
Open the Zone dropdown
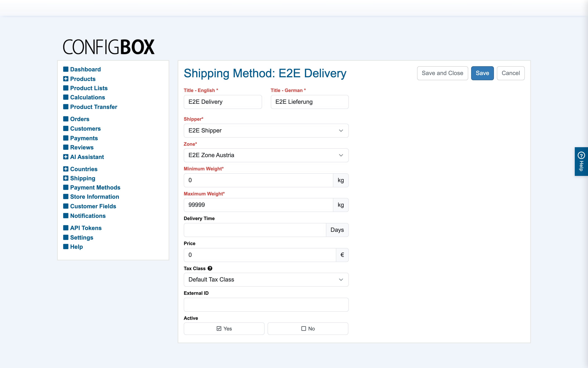point(266,155)
